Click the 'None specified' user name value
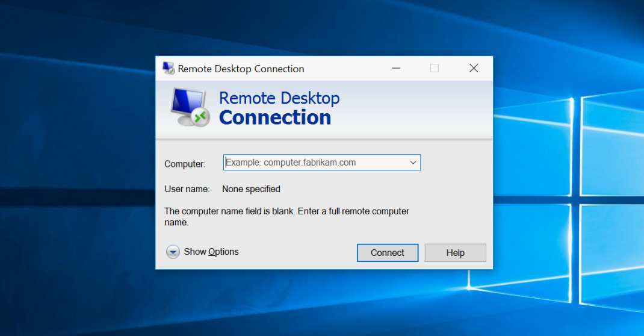 (x=251, y=189)
